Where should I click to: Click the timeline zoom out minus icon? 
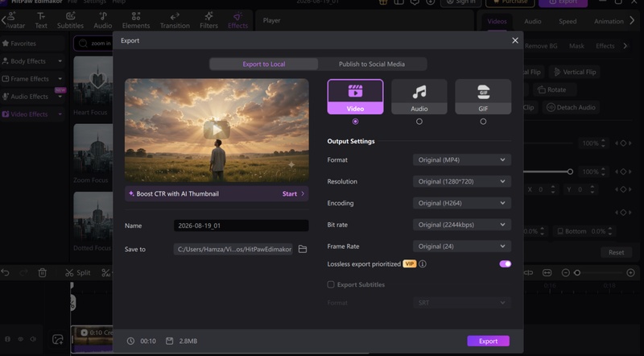click(566, 272)
